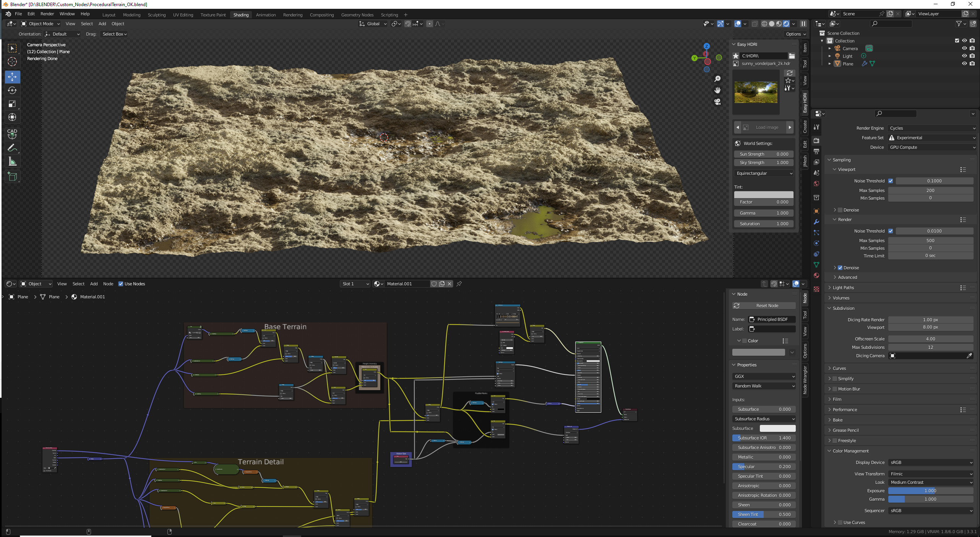Image resolution: width=980 pixels, height=537 pixels.
Task: Select the Move tool in viewport toolbar
Action: click(x=12, y=76)
